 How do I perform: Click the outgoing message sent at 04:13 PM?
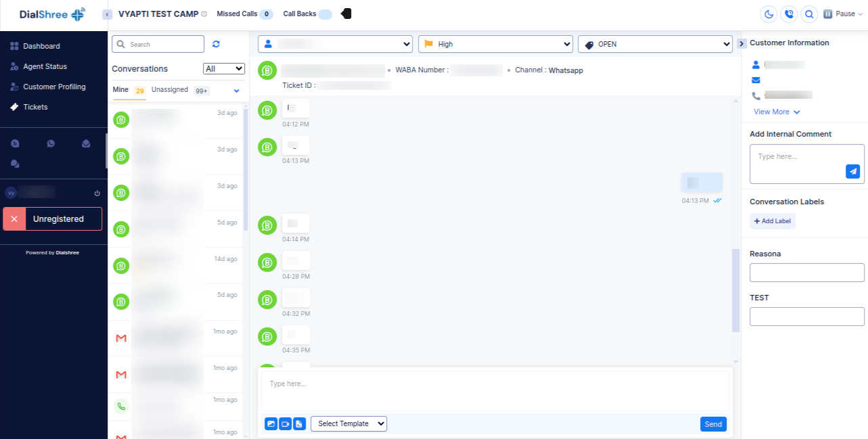(702, 183)
